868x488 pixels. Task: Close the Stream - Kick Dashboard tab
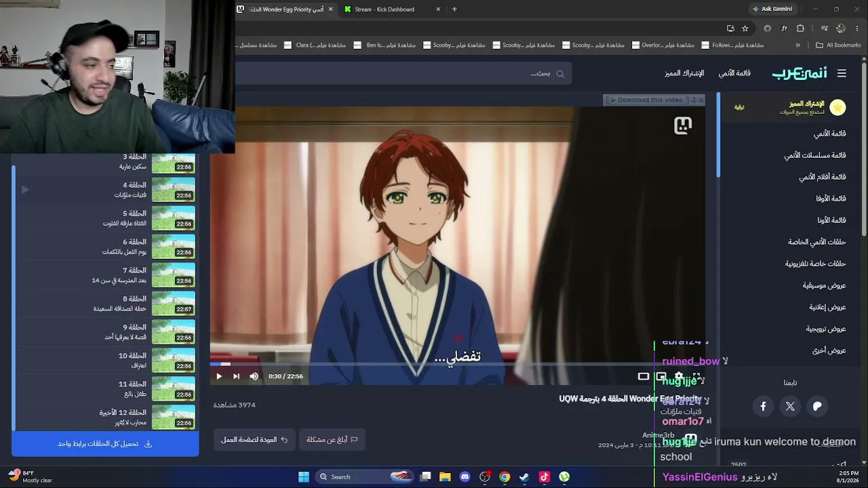[x=438, y=9]
